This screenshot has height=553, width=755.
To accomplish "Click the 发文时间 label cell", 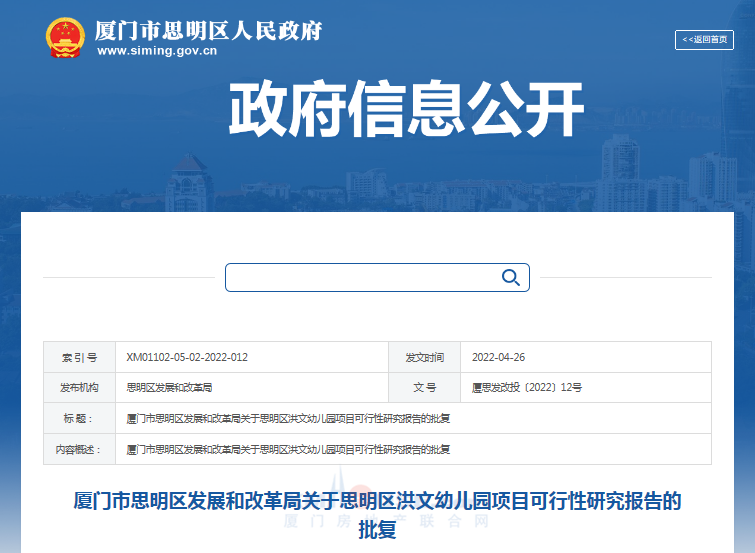I will [x=424, y=357].
